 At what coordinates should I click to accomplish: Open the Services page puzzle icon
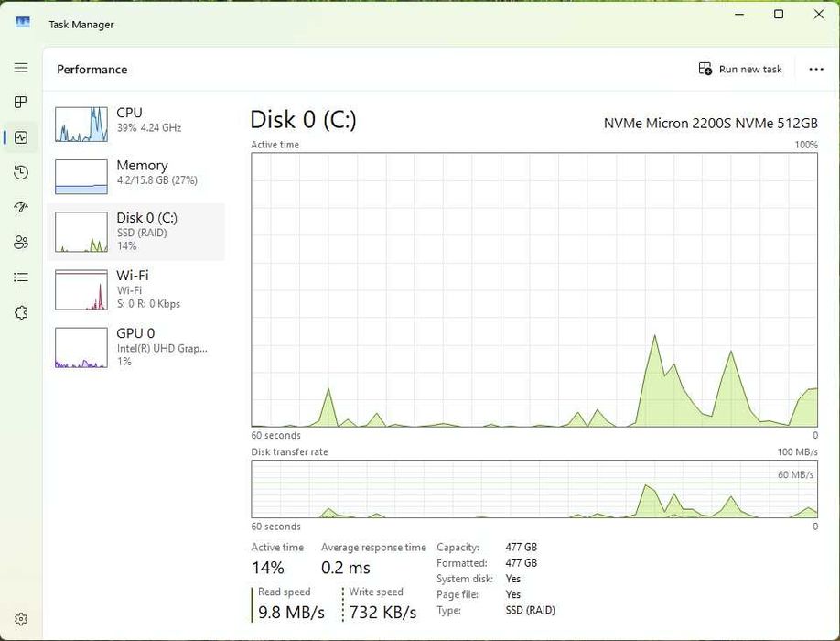point(21,312)
